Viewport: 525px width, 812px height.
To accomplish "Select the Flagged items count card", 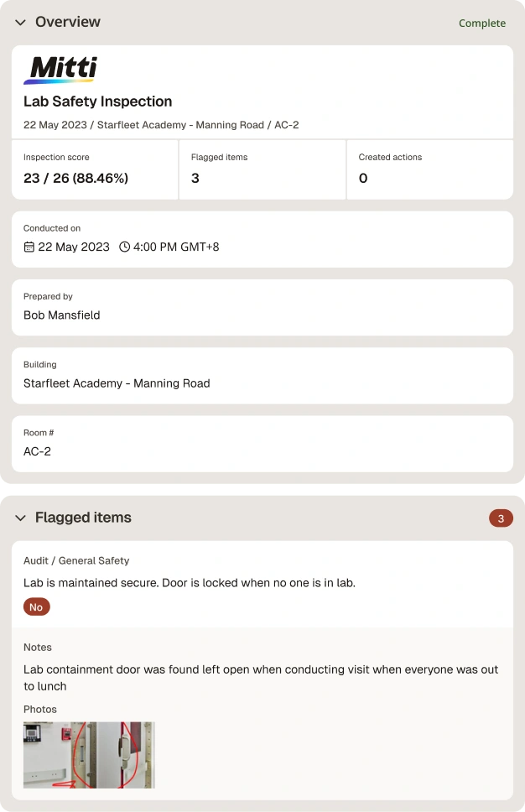I will point(262,169).
